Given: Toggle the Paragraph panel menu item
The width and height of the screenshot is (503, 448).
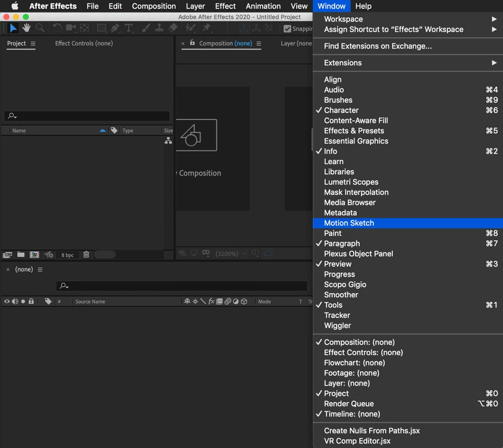Looking at the screenshot, I should tap(408, 243).
